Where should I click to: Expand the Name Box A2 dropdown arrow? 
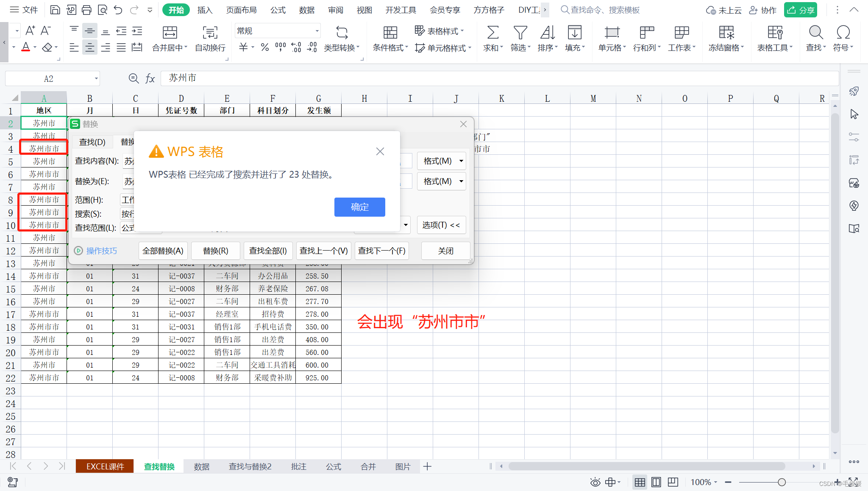tap(96, 78)
